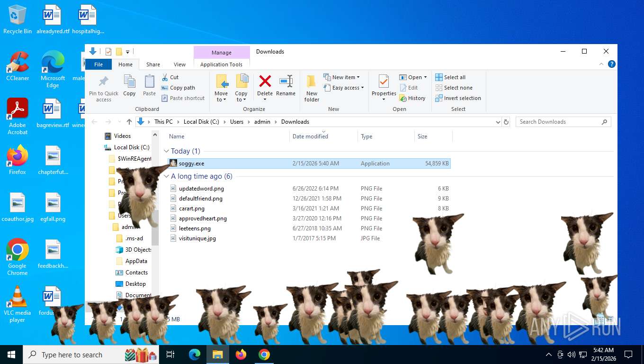Open the notifications action center
Image resolution: width=644 pixels, height=364 pixels.
[x=628, y=355]
